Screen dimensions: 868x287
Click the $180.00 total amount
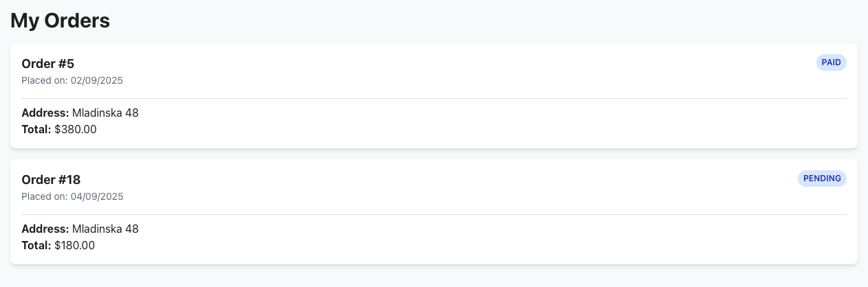(75, 245)
